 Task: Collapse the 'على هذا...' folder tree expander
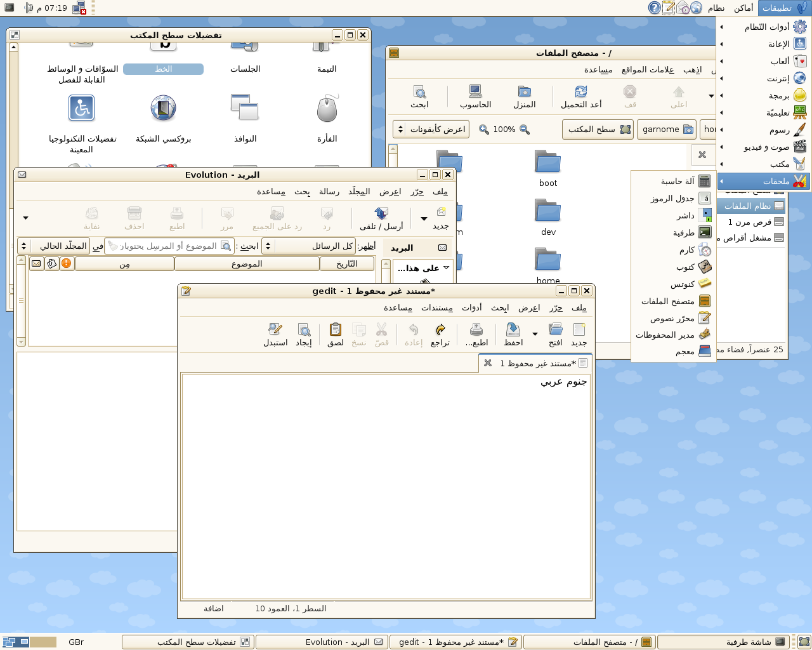pyautogui.click(x=446, y=268)
